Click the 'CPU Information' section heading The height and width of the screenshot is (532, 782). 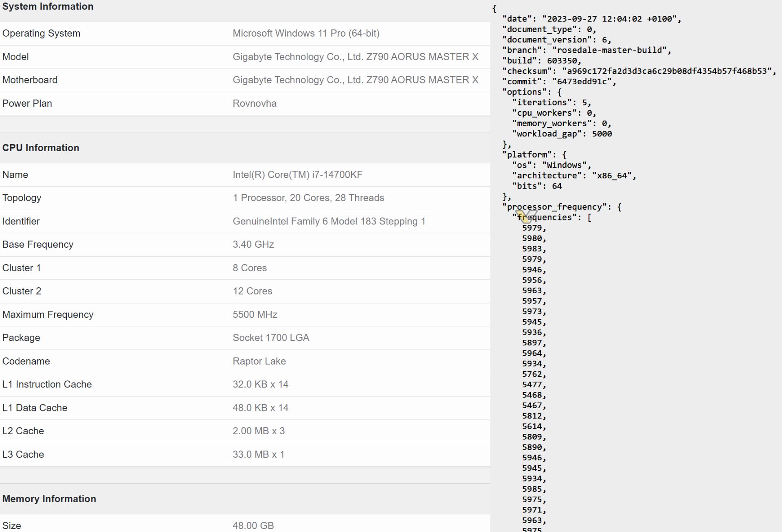click(41, 148)
